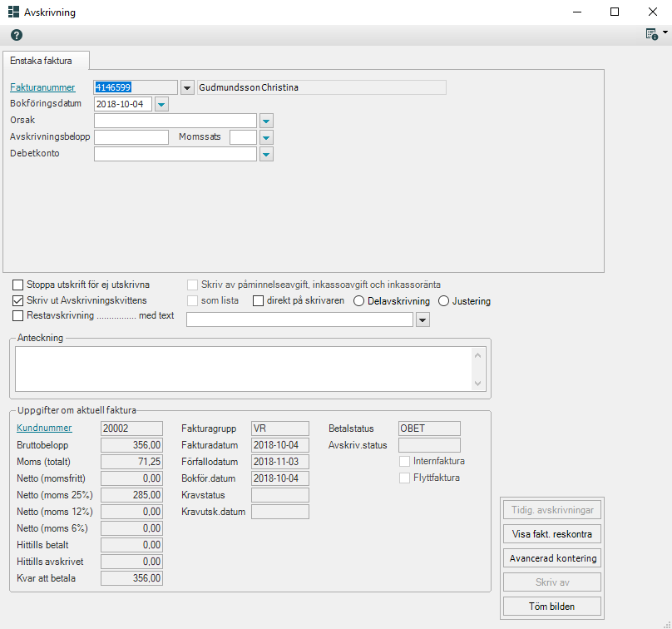The height and width of the screenshot is (629, 672).
Task: Uncheck Skriv ut Avskrivningskvittens
Action: coord(17,300)
